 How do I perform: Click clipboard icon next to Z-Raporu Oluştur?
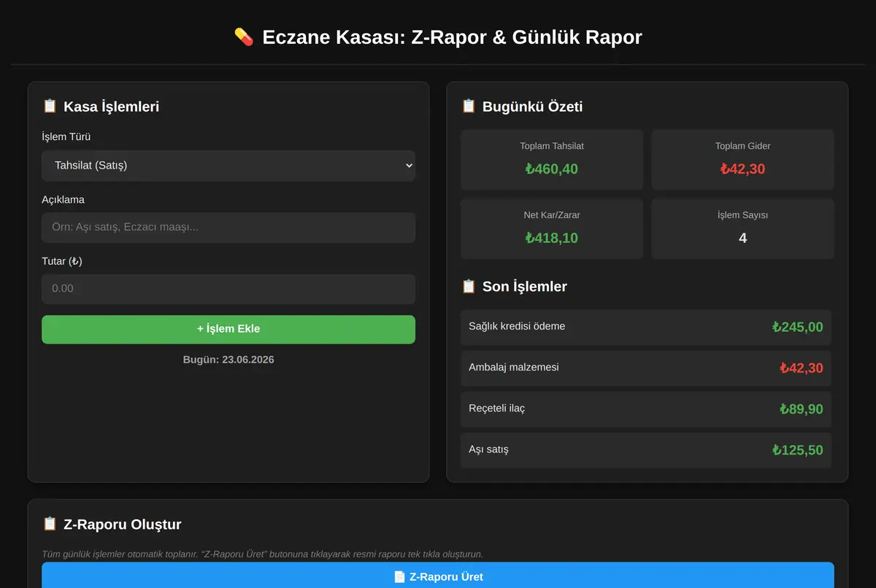50,524
